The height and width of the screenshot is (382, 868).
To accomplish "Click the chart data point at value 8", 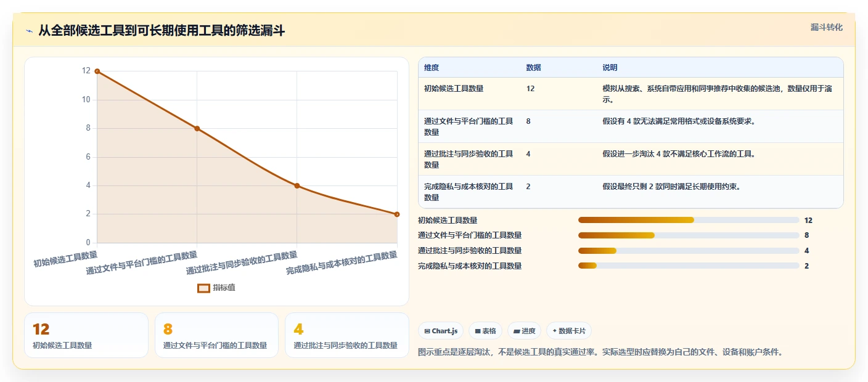I will point(197,128).
